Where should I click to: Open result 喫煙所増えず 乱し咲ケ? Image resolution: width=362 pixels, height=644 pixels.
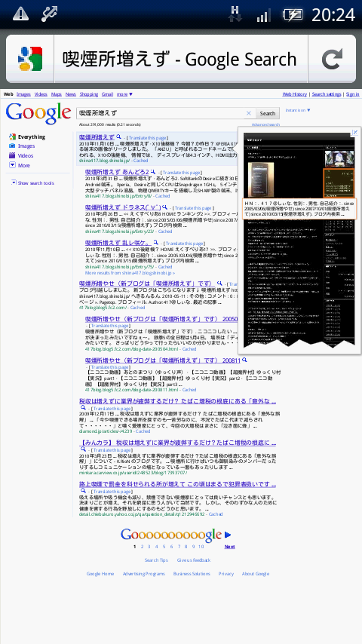118,243
